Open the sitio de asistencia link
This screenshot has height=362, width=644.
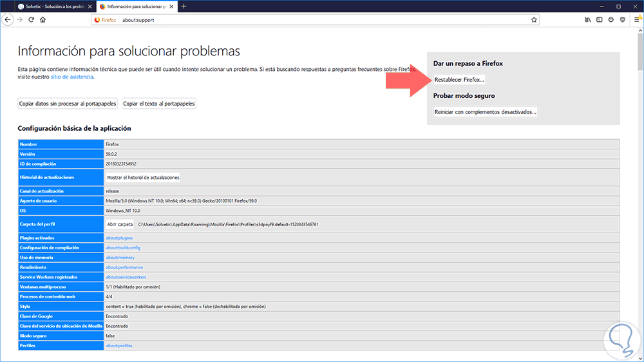[71, 77]
